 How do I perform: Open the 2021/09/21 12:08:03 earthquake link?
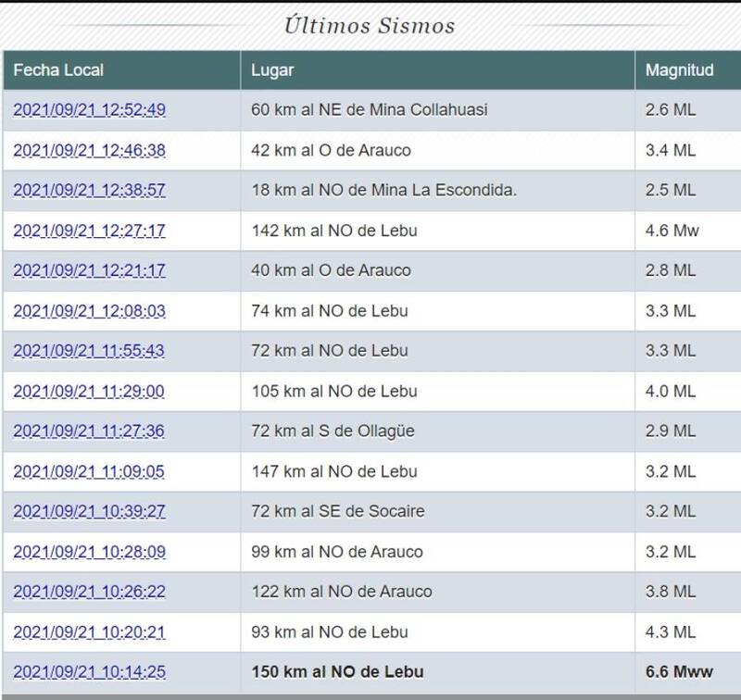tap(90, 311)
